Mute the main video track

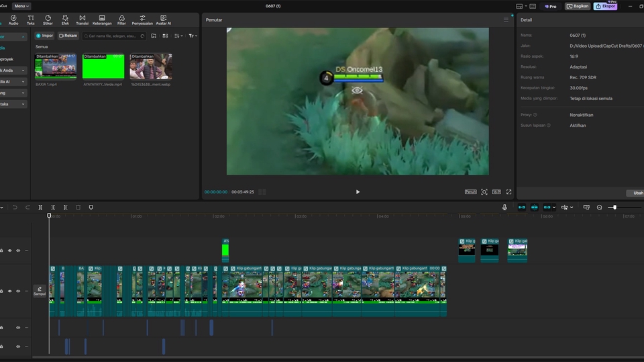[x=18, y=291]
